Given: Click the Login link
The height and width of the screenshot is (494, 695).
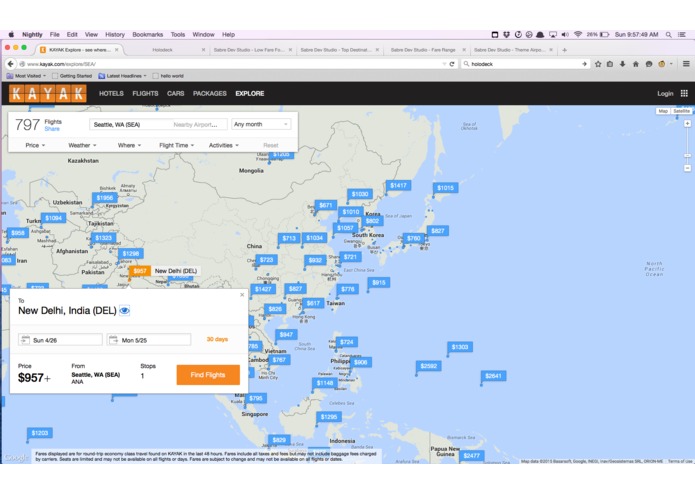Looking at the screenshot, I should 665,93.
